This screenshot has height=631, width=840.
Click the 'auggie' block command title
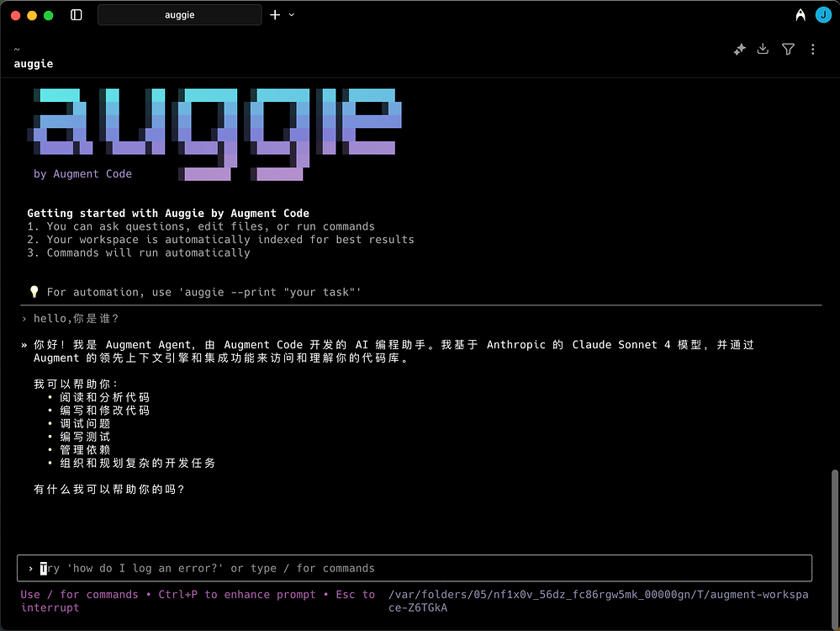click(34, 64)
